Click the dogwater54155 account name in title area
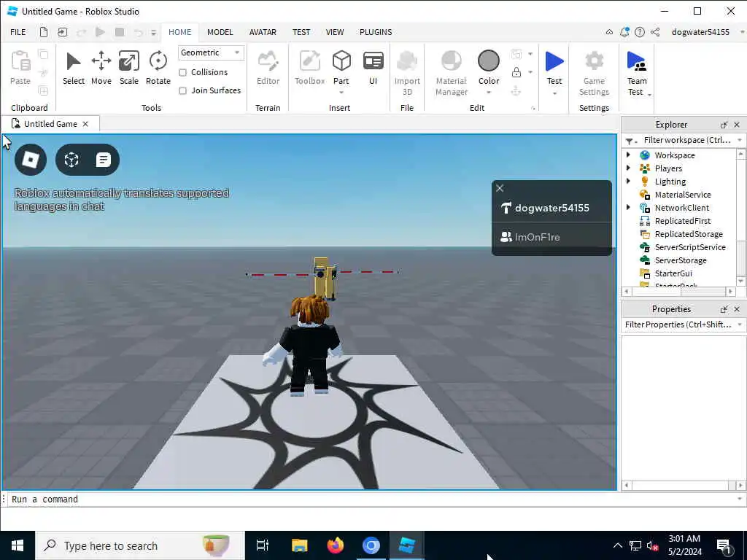The image size is (747, 560). coord(700,32)
